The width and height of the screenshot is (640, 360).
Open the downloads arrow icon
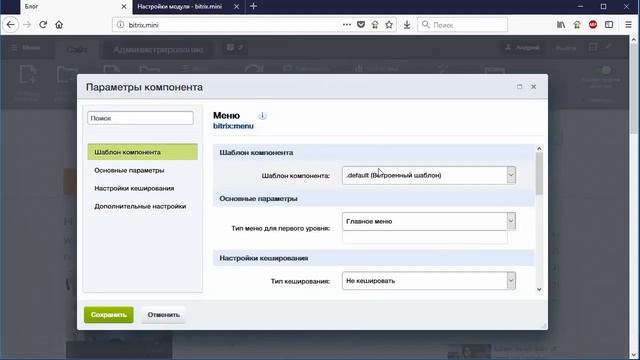pos(407,24)
